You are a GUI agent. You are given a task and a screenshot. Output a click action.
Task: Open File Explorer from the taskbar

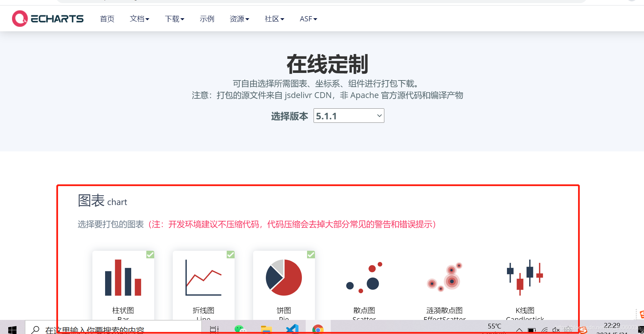(266, 329)
